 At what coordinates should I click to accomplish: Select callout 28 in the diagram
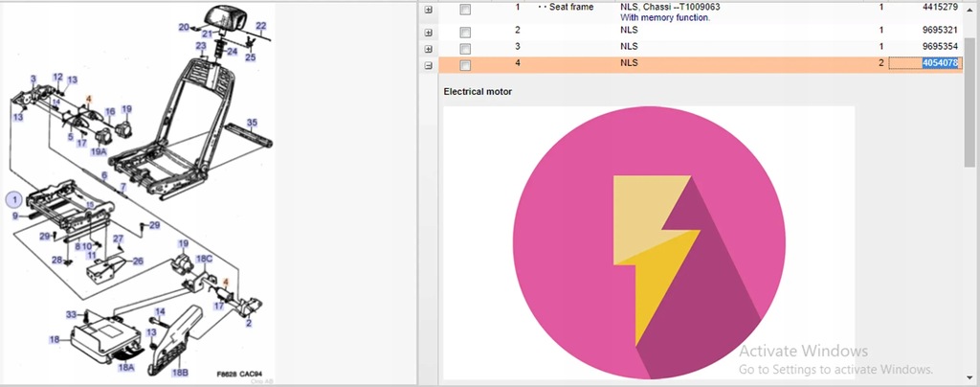pos(56,261)
